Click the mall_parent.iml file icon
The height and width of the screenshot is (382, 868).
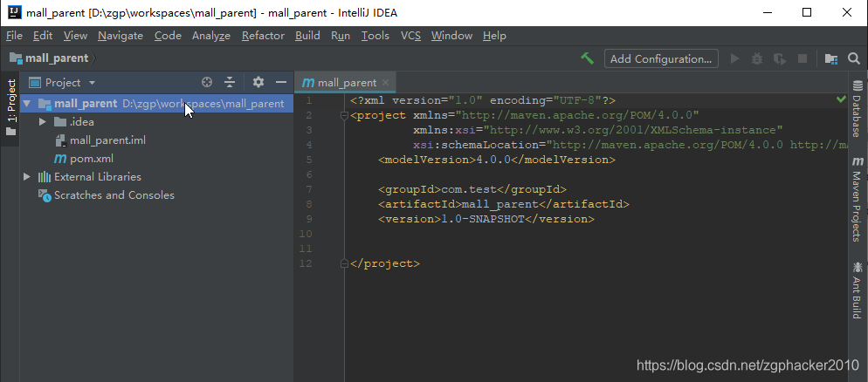pos(61,140)
